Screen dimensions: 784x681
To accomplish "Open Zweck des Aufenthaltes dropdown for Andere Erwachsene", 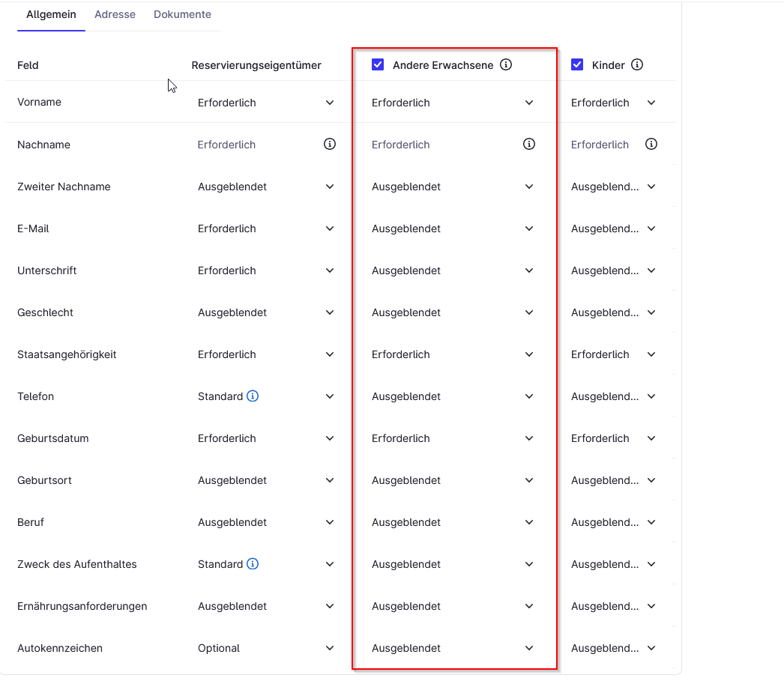I will 453,565.
